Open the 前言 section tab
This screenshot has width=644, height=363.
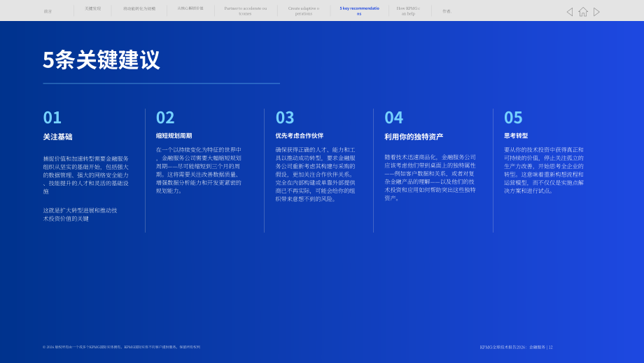(48, 11)
